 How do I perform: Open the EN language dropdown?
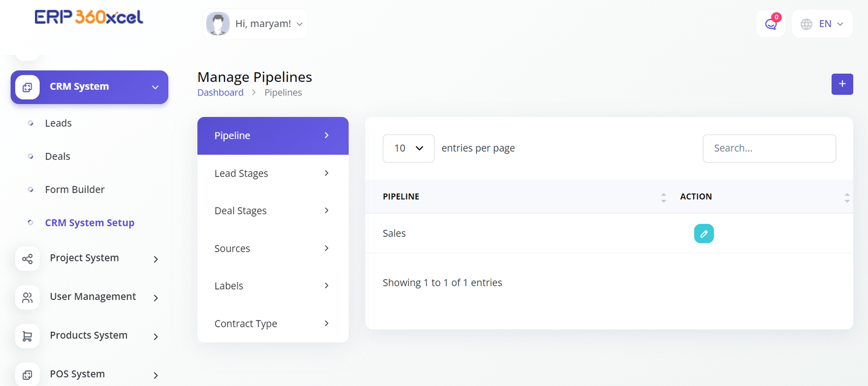(822, 24)
